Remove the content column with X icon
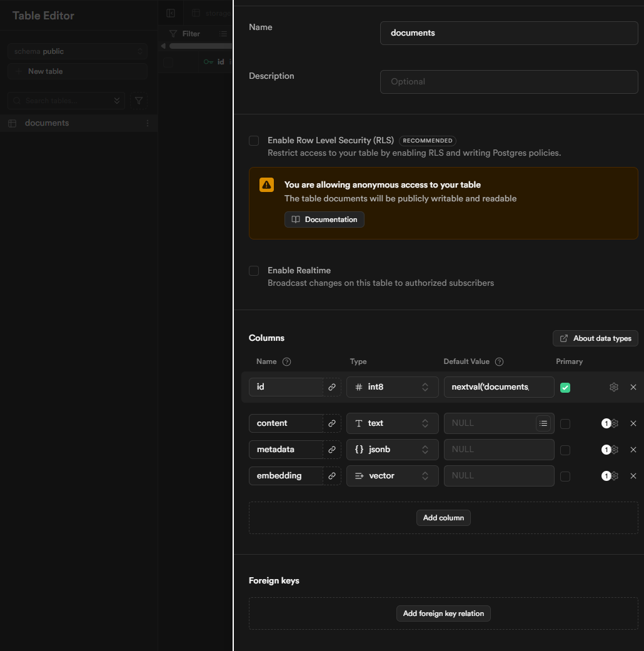This screenshot has height=651, width=644. point(633,423)
